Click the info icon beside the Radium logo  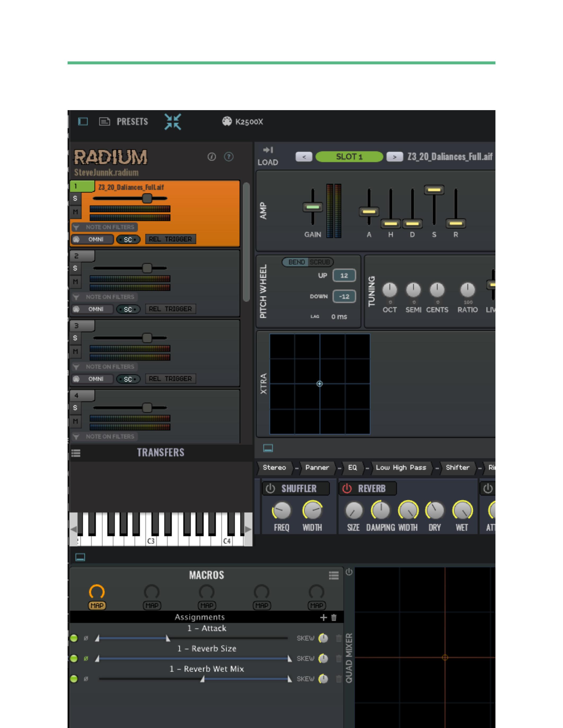tap(211, 157)
